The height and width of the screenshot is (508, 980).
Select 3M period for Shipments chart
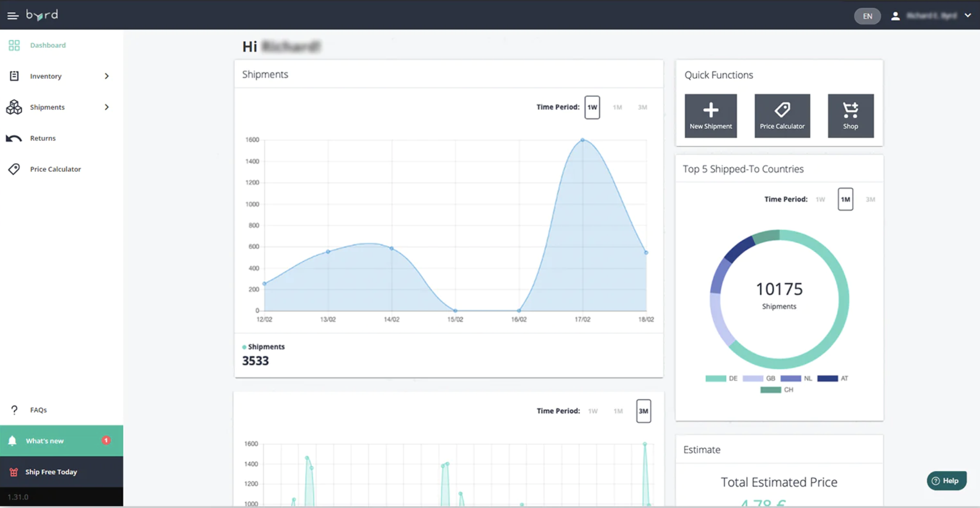coord(642,107)
